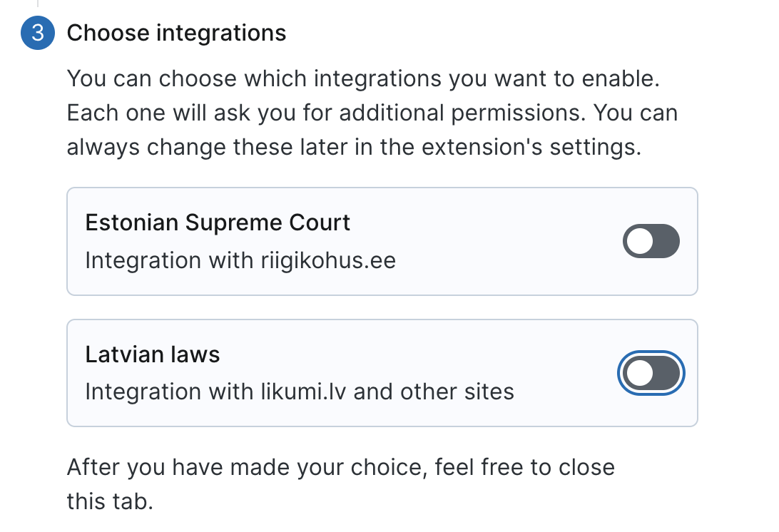Click the "Choose integrations" step heading

(x=176, y=34)
